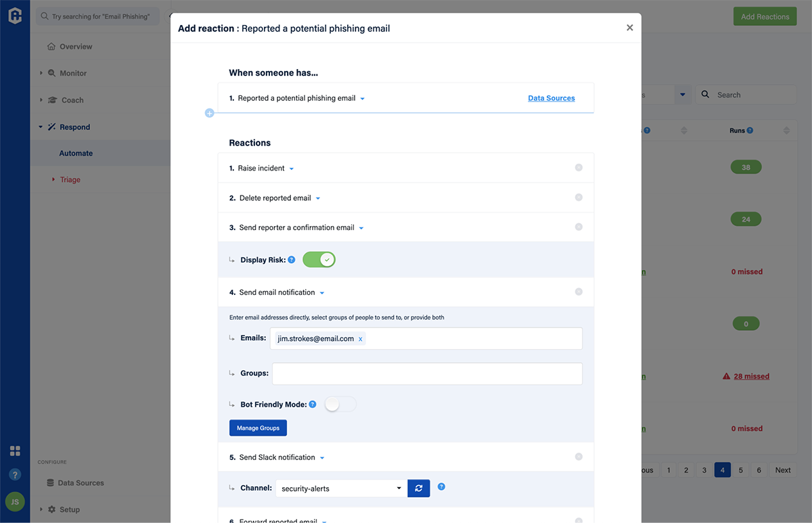Open the Data Sources link in the dialog
This screenshot has width=812, height=523.
pyautogui.click(x=551, y=98)
